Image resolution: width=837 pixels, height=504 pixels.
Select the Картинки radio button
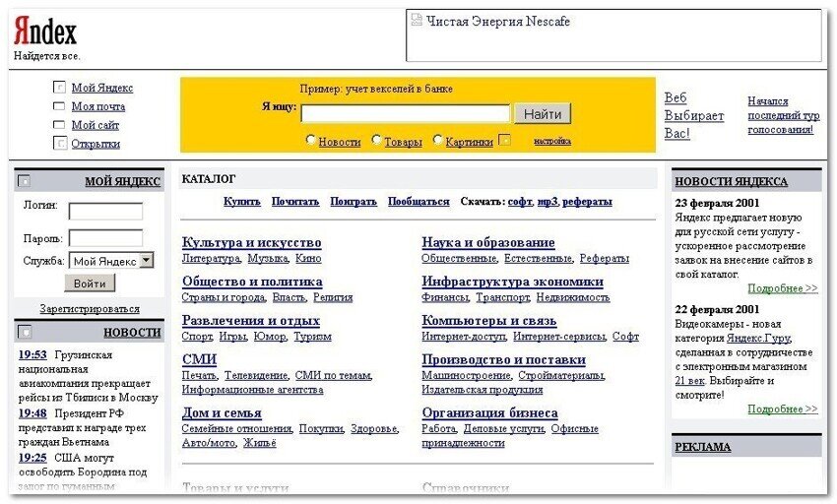coord(438,140)
